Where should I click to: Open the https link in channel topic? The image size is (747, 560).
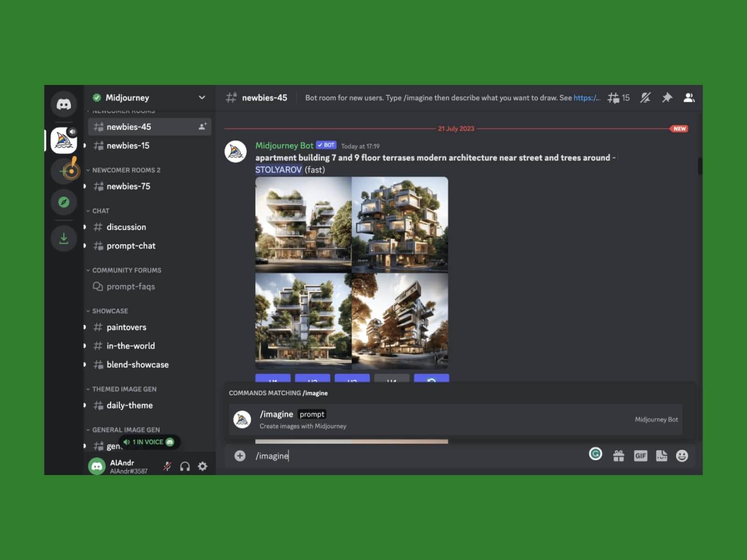click(x=587, y=98)
